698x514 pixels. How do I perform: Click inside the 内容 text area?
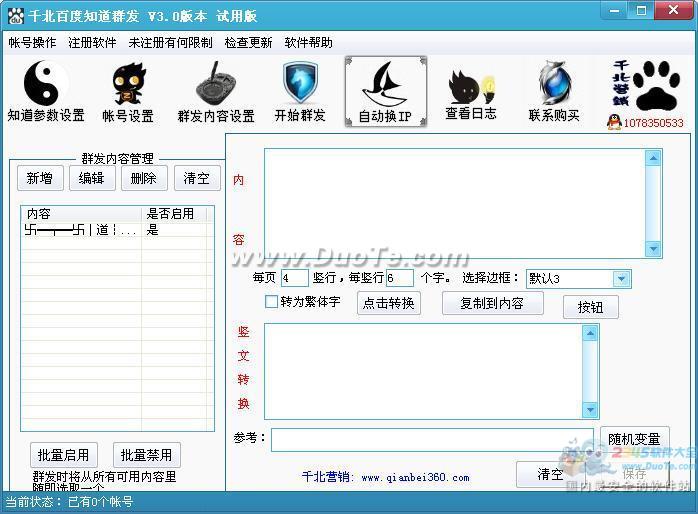(455, 203)
